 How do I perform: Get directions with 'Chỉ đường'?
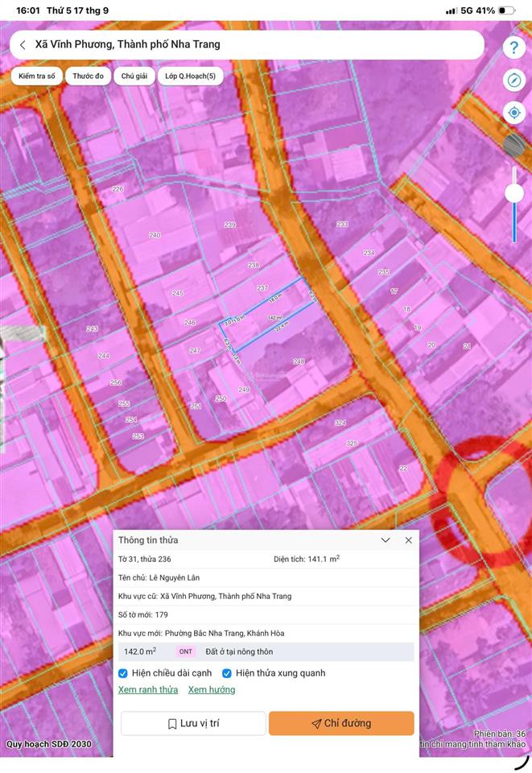tap(341, 723)
